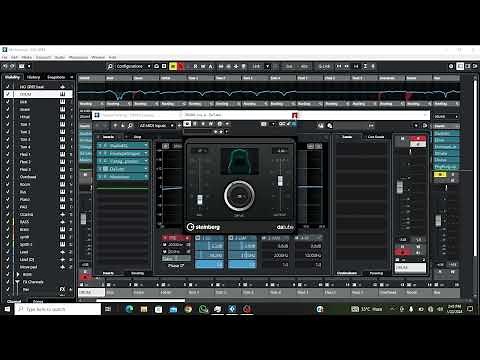Open the Sends tab in channel settings
The height and width of the screenshot is (360, 480).
(347, 137)
